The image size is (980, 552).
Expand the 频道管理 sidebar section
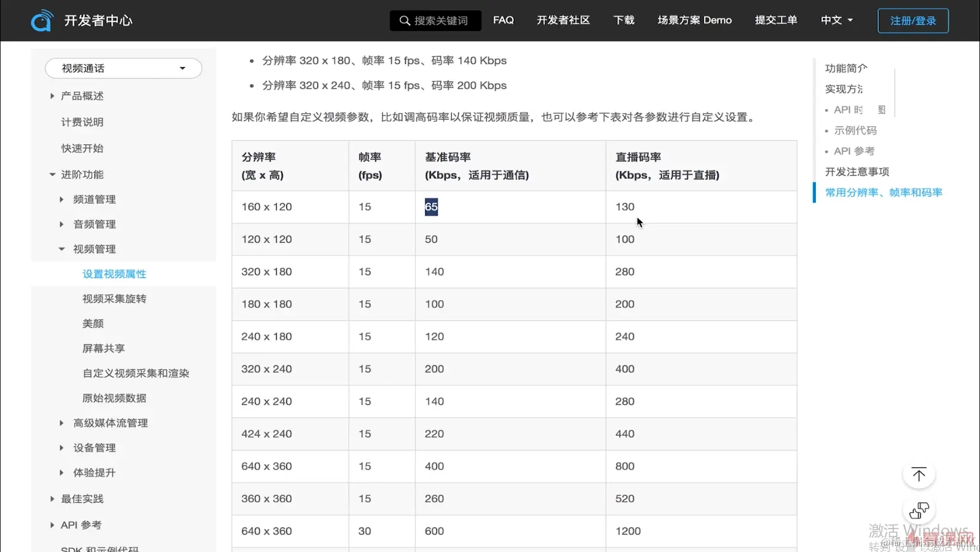(x=61, y=199)
